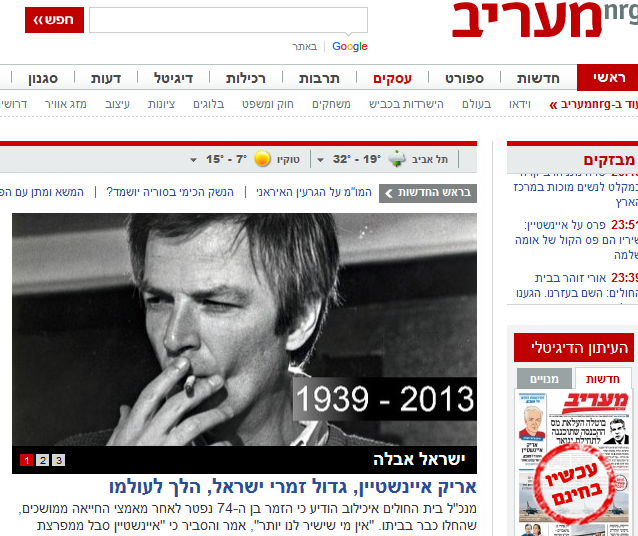This screenshot has width=638, height=536.
Task: Click the red 'עכשיו בחינם' stamp
Action: [574, 483]
